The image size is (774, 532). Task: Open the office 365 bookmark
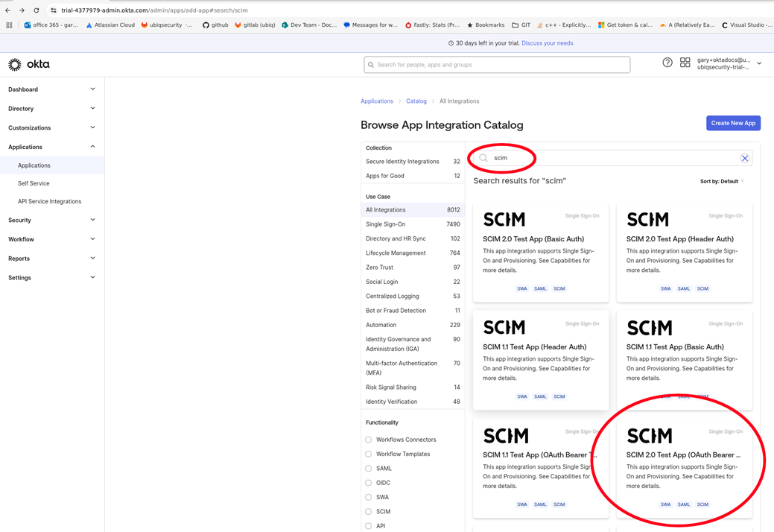click(51, 25)
